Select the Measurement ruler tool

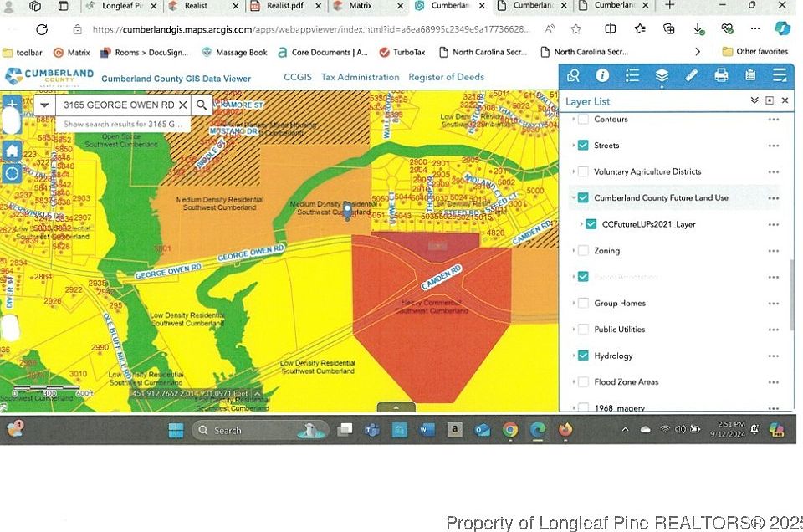coord(691,76)
